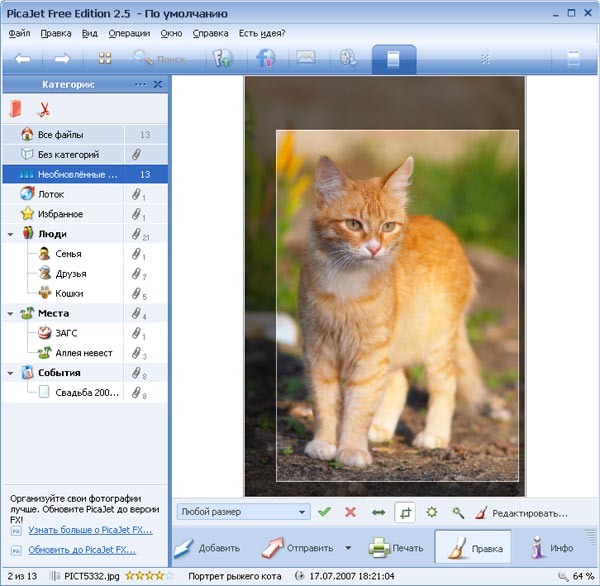Collapse the Места category tree
Viewport: 600px width, 586px height.
click(10, 314)
